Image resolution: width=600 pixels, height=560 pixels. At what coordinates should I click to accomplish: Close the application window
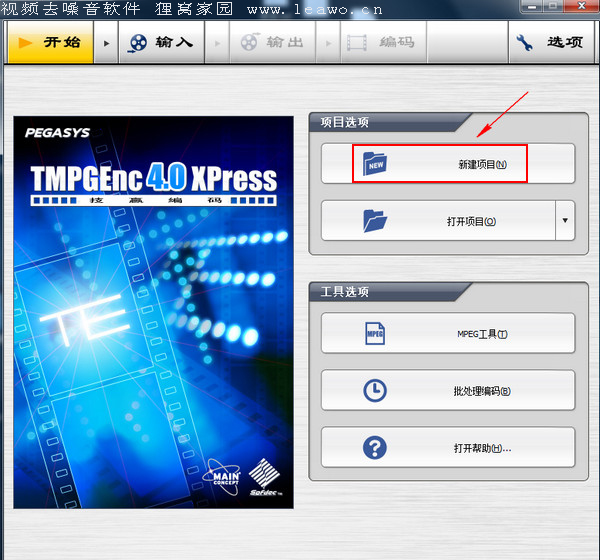[582, 6]
